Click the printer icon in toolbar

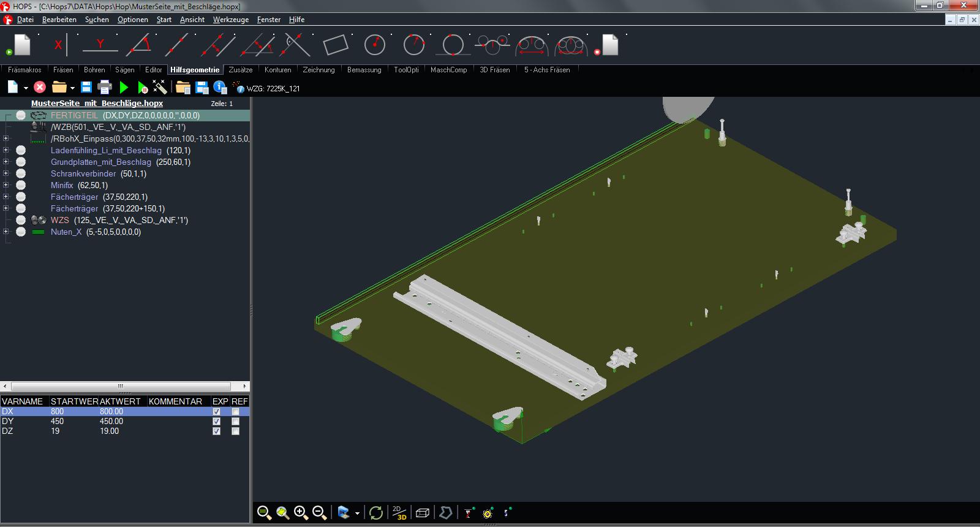pos(105,88)
